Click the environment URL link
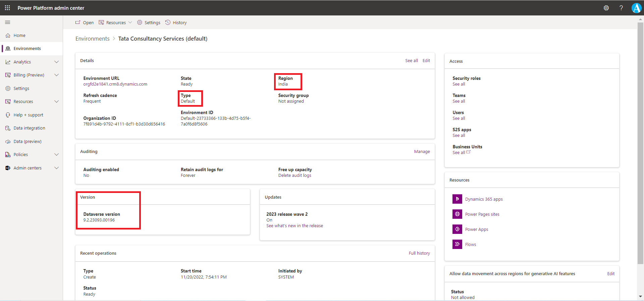This screenshot has height=301, width=644. pyautogui.click(x=115, y=84)
